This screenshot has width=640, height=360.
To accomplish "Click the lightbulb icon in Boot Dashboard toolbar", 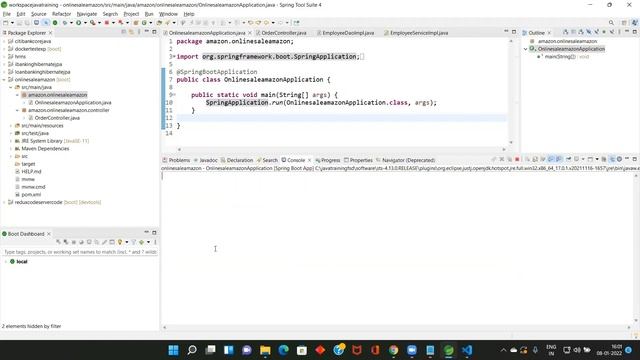I will (x=120, y=242).
